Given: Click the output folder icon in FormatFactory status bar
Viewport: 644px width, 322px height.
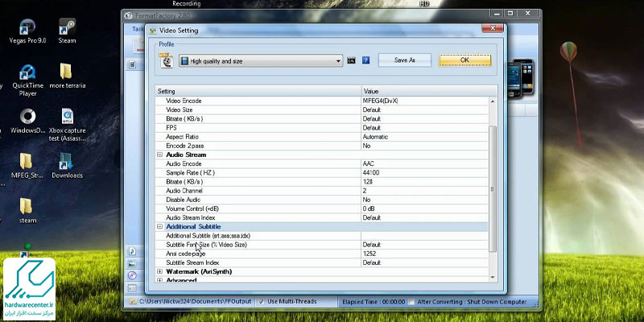Looking at the screenshot, I should pos(132,301).
